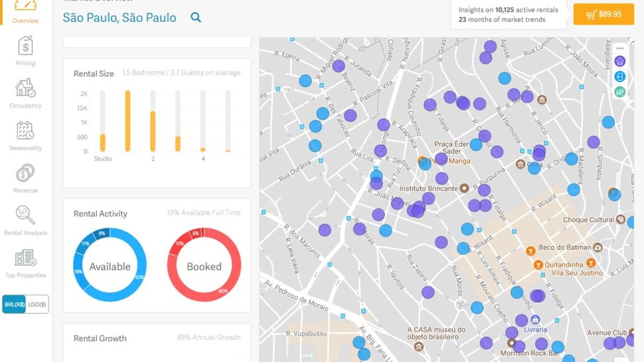Click the search magnifier beside São Paulo
Viewport: 644px width, 362px height.
pyautogui.click(x=196, y=18)
